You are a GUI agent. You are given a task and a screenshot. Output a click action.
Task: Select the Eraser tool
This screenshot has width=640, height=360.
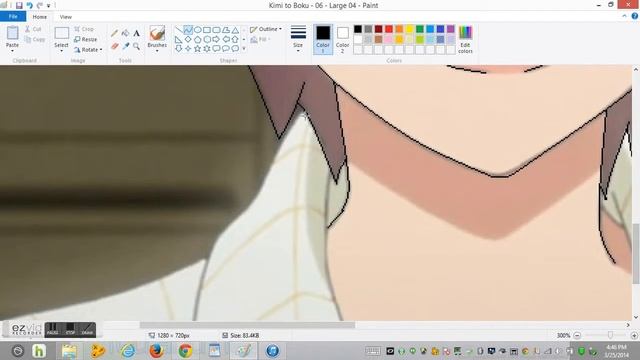pyautogui.click(x=115, y=46)
